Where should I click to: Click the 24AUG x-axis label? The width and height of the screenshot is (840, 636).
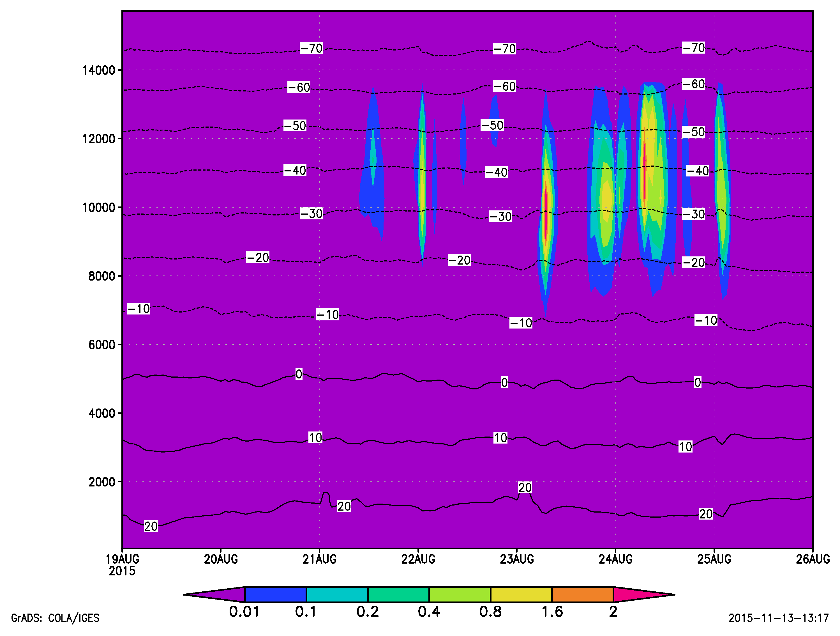(616, 559)
